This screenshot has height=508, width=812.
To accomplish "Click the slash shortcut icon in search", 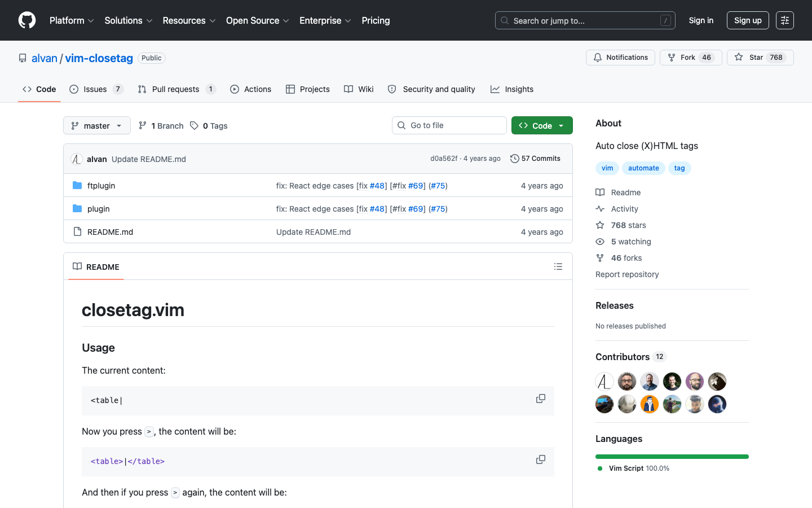I will [x=665, y=20].
